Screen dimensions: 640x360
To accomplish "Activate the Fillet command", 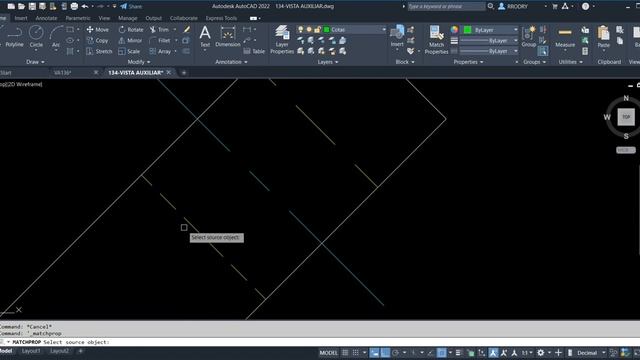I will [x=160, y=40].
